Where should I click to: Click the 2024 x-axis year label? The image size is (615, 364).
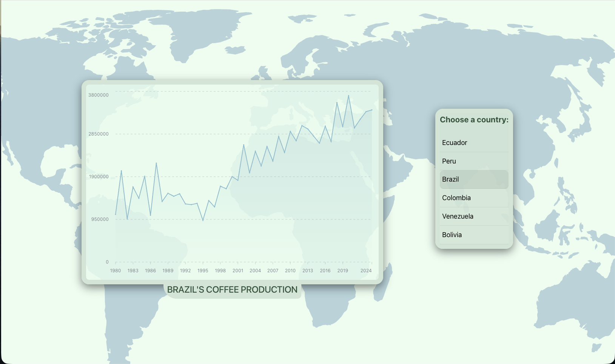click(x=366, y=271)
